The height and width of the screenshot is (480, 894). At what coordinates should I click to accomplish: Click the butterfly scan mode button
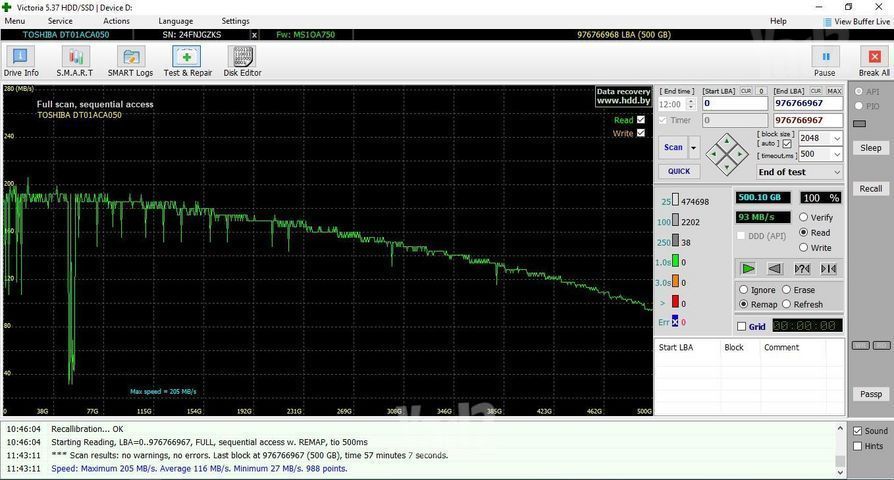pyautogui.click(x=828, y=269)
